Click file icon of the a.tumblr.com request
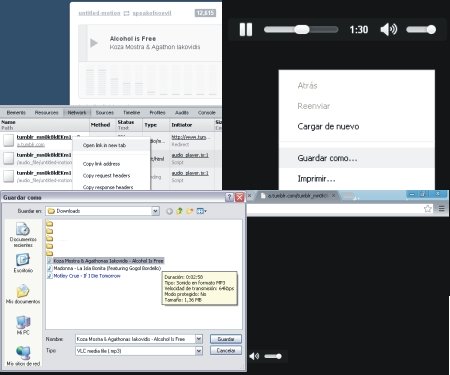Image resolution: width=450 pixels, height=375 pixels. click(x=8, y=140)
